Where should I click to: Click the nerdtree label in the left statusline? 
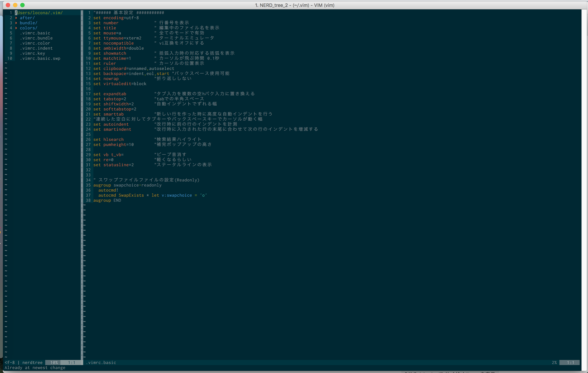tap(33, 362)
